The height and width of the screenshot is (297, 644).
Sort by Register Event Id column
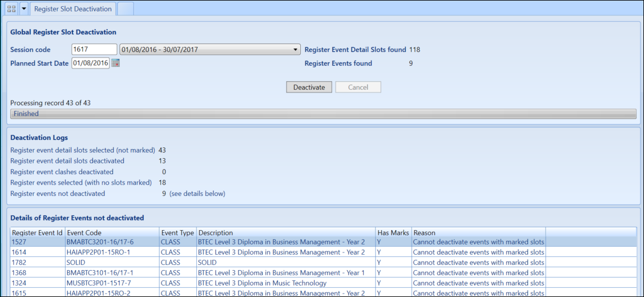tap(37, 233)
